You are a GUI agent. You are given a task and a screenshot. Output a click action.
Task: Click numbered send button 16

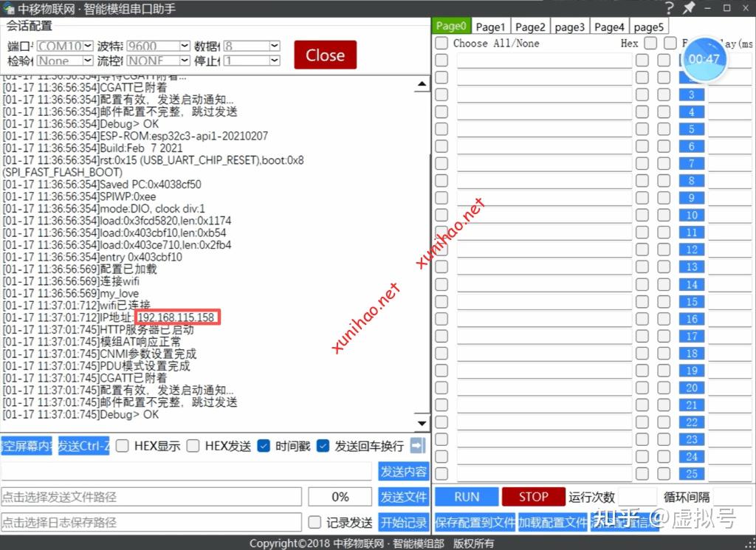(692, 319)
